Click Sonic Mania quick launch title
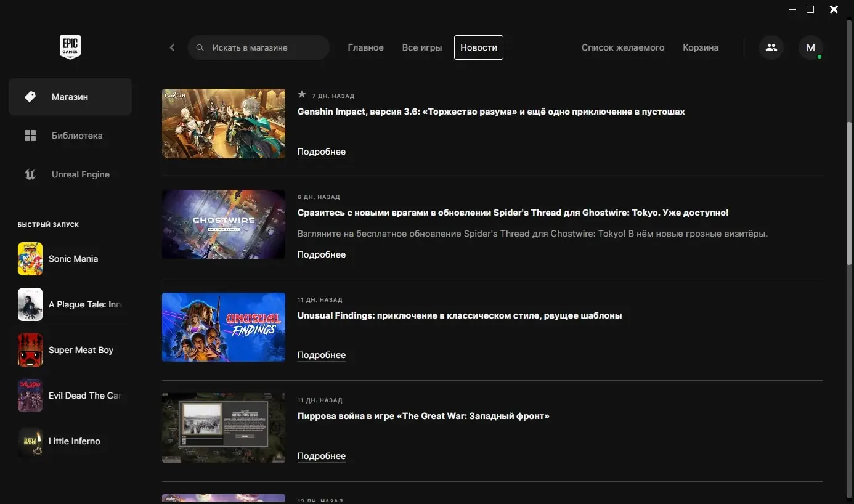 click(73, 259)
